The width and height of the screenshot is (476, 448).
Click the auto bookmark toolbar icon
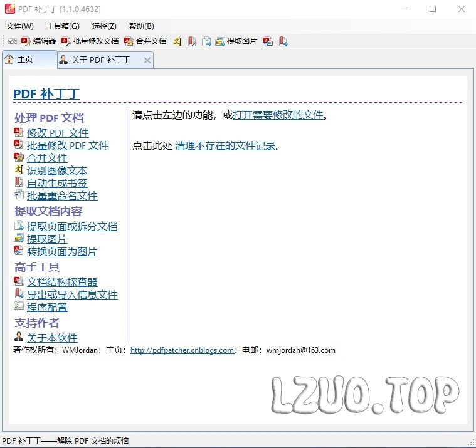pyautogui.click(x=192, y=41)
